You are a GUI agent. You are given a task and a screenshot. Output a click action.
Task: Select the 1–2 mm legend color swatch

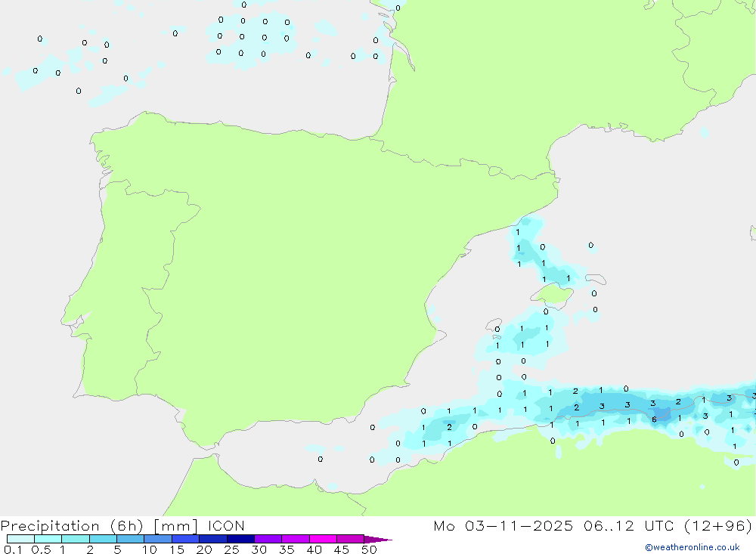(76, 539)
